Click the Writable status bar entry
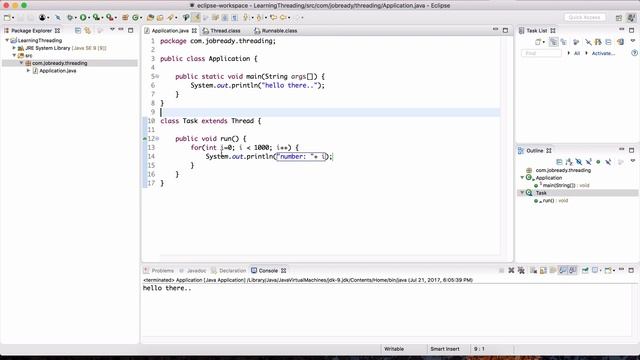 click(394, 349)
